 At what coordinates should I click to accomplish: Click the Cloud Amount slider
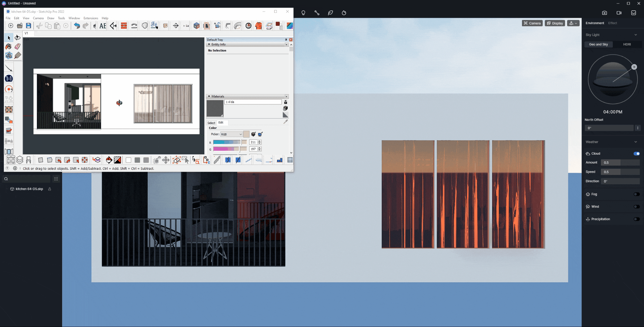pyautogui.click(x=620, y=162)
